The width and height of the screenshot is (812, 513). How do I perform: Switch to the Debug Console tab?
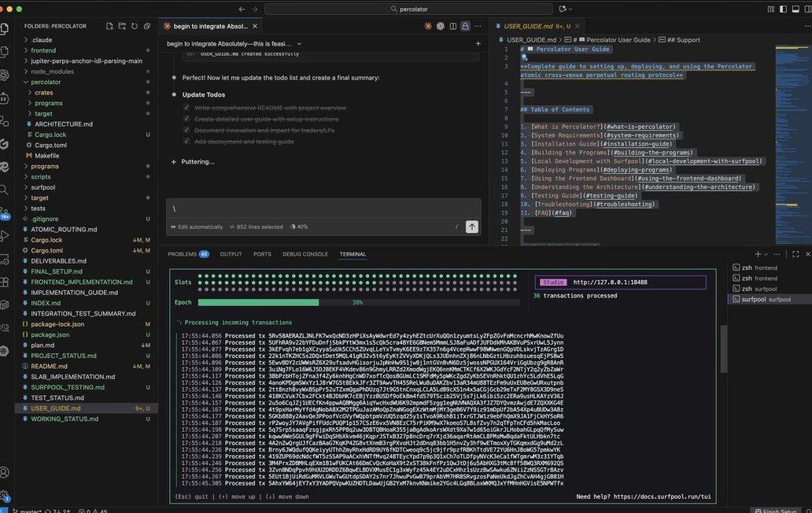pos(304,254)
